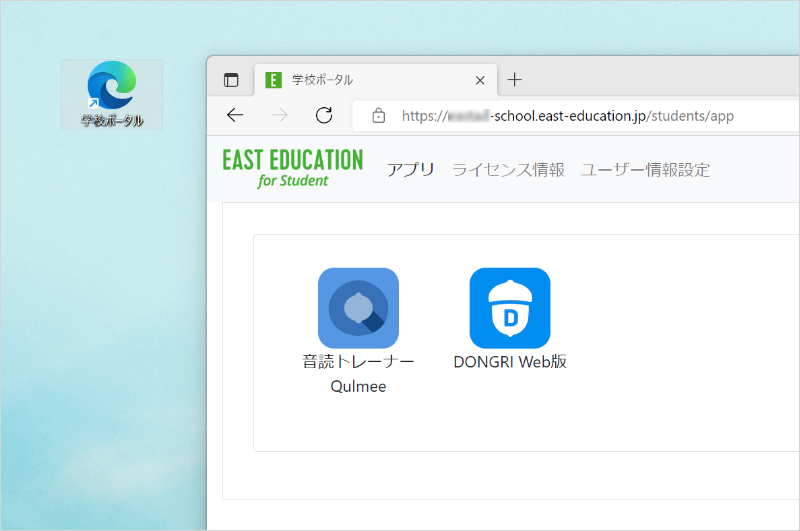Open the 学校ポータル desktop shortcut icon

(x=112, y=94)
